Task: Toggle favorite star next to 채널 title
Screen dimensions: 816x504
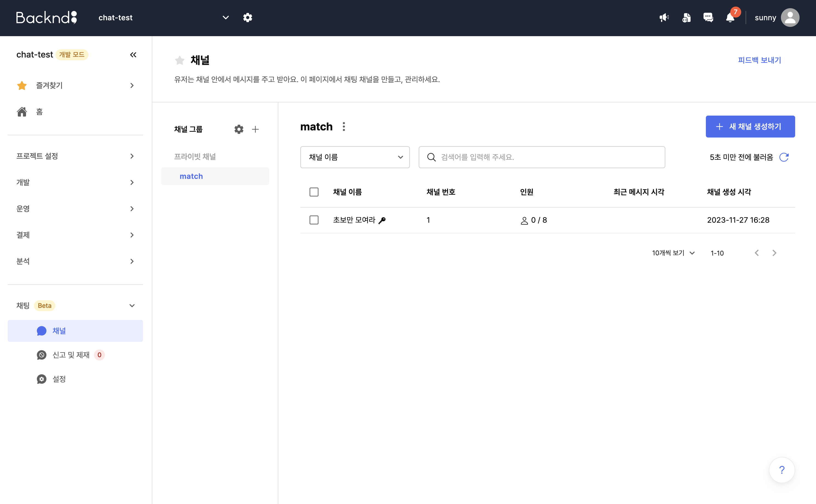Action: 180,60
